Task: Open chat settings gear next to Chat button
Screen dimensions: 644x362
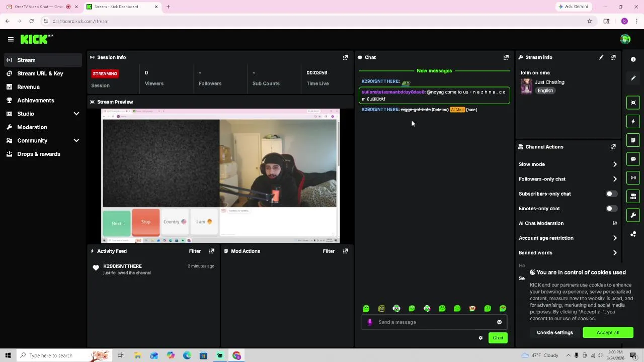Action: click(x=480, y=338)
